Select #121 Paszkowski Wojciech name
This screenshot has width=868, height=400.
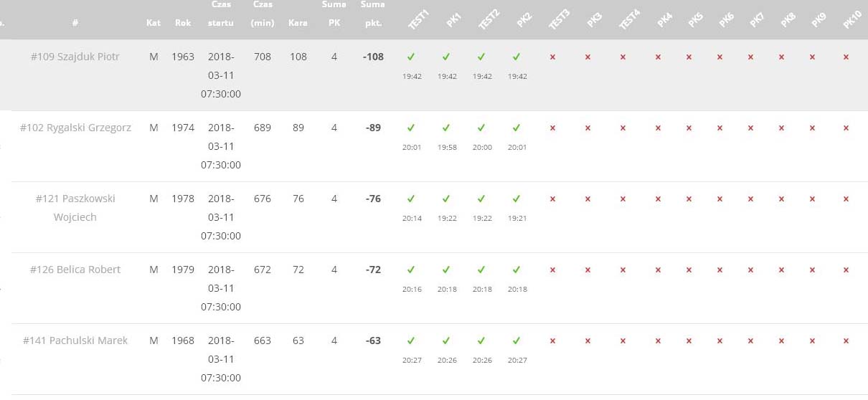click(x=75, y=208)
